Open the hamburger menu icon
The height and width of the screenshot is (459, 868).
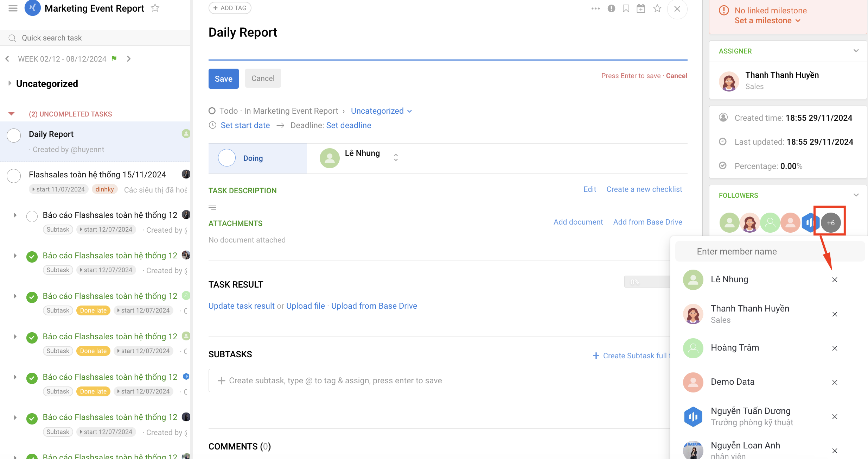click(x=13, y=8)
